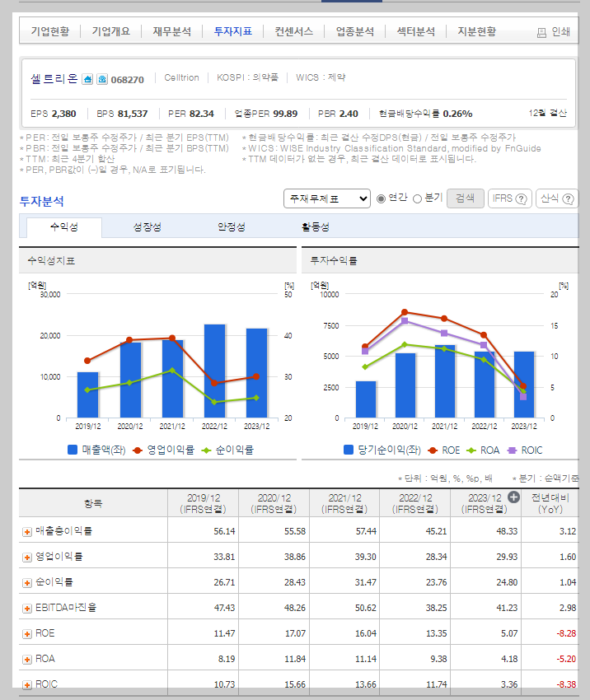
Task: Switch to the 성장성 tab
Action: point(147,226)
